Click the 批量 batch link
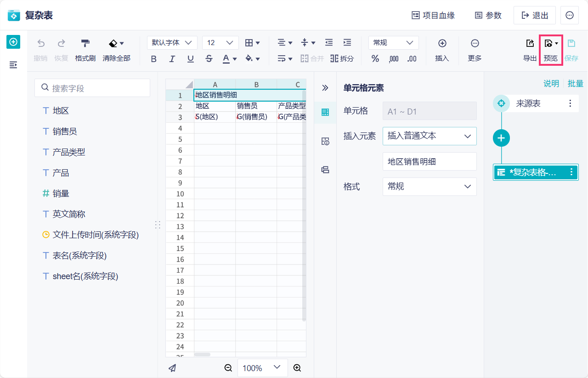Image resolution: width=588 pixels, height=378 pixels. [576, 83]
